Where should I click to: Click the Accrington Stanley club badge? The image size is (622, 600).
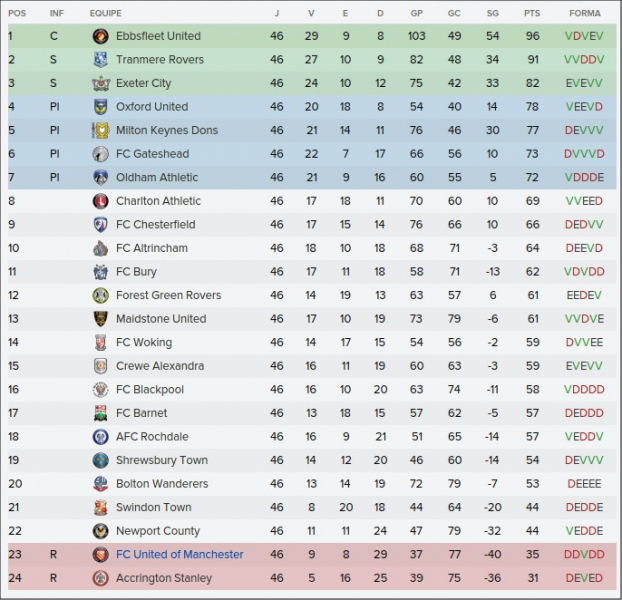pos(100,578)
